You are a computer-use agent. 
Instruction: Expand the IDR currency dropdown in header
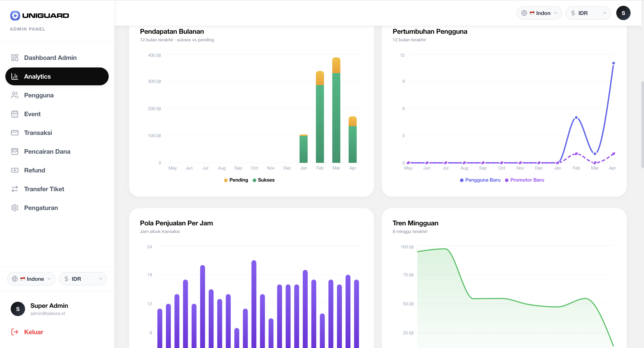tap(588, 13)
